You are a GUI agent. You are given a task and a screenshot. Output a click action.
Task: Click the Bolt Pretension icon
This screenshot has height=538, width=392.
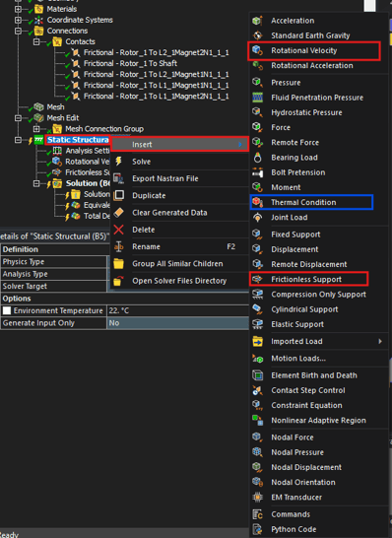257,172
